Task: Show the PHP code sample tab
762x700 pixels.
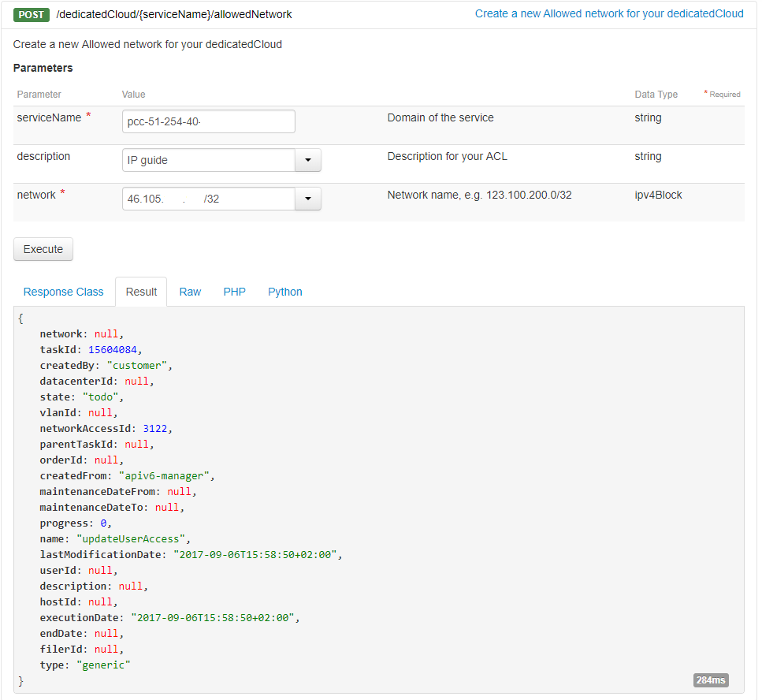Action: 234,292
